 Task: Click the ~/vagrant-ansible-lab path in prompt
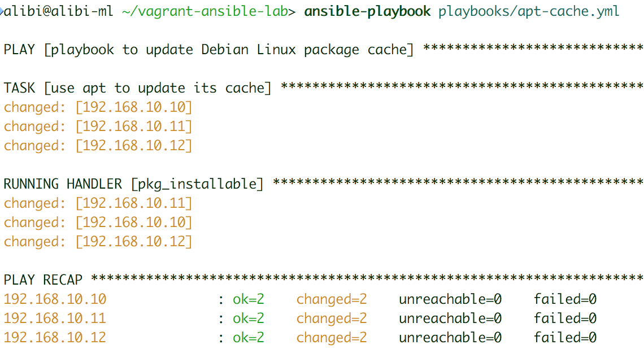pos(208,11)
